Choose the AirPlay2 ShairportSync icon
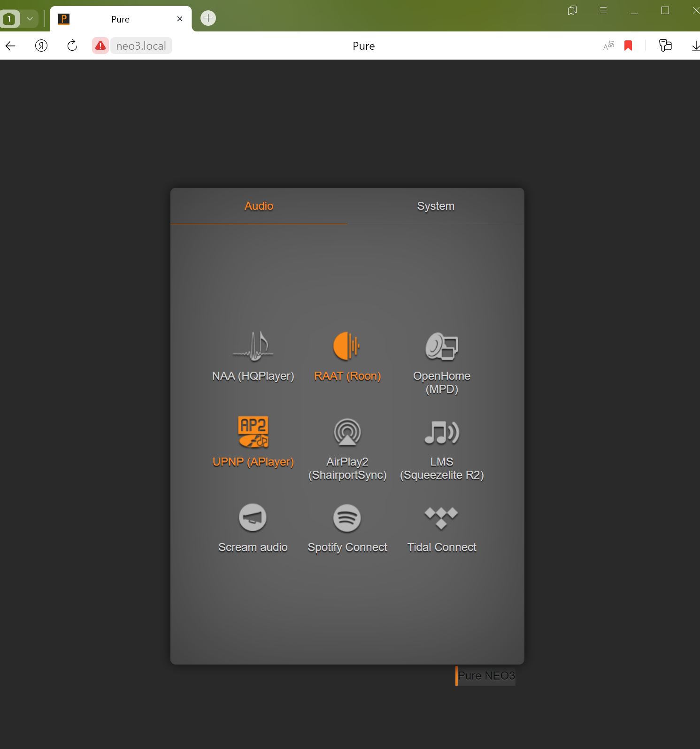700x749 pixels. coord(347,432)
